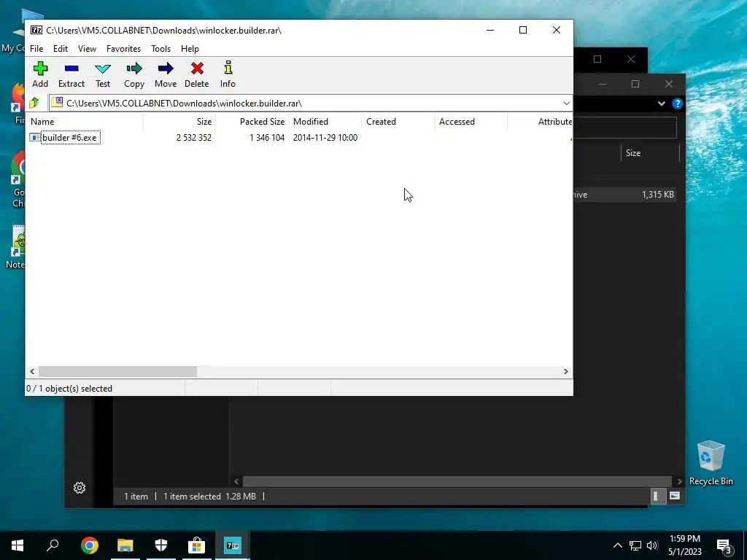The height and width of the screenshot is (560, 747).
Task: Sort by Accessed column header
Action: click(x=471, y=122)
